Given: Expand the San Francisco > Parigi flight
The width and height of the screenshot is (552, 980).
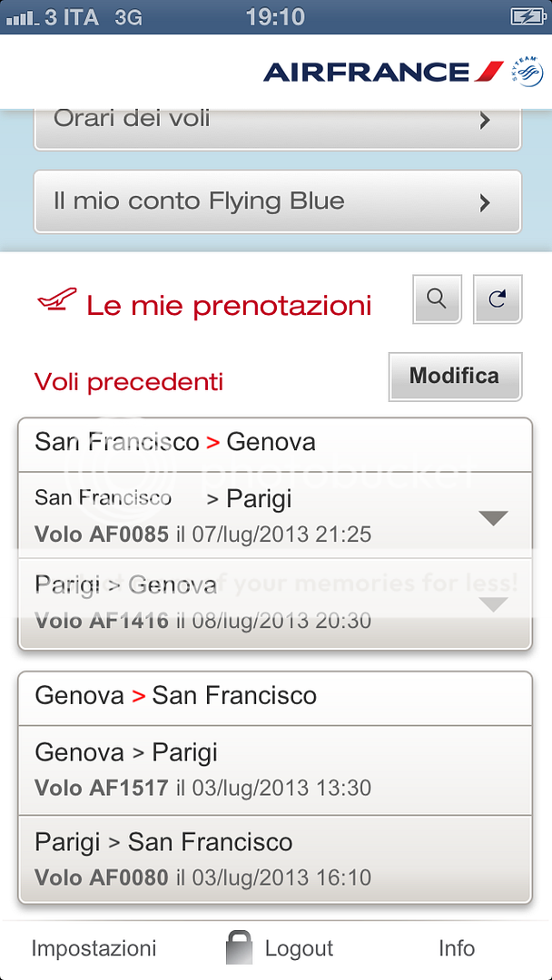Looking at the screenshot, I should click(x=492, y=518).
